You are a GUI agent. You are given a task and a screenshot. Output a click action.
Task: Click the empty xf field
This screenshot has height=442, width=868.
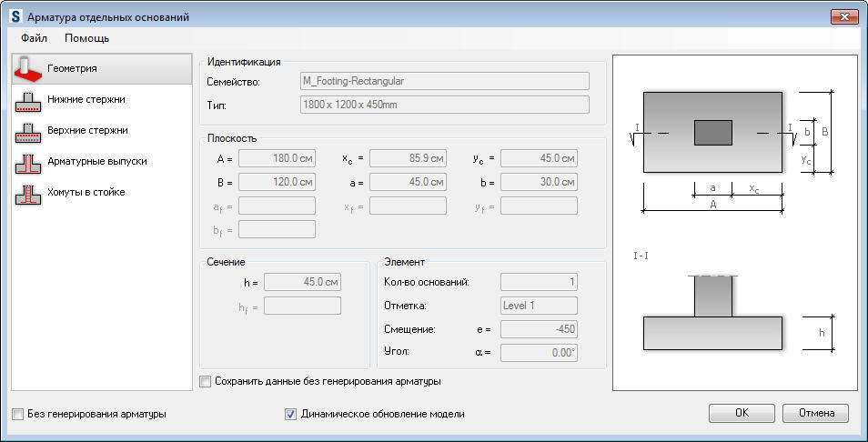click(x=408, y=206)
